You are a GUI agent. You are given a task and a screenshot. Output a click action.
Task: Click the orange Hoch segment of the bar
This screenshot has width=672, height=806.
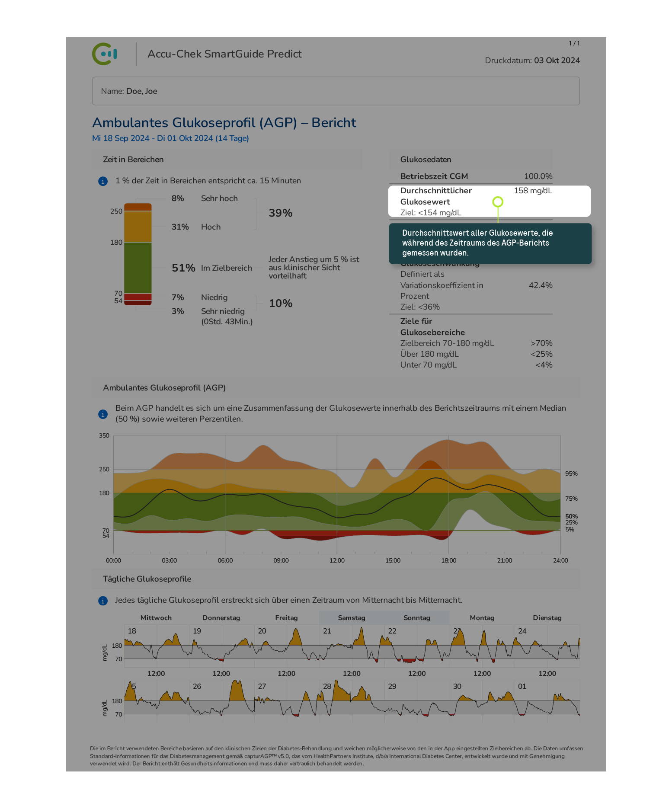(x=138, y=227)
